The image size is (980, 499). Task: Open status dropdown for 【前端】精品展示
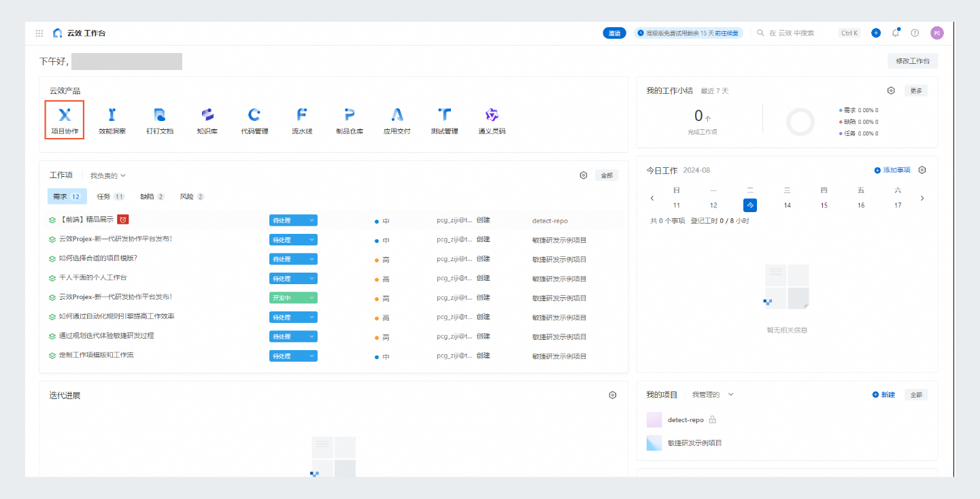point(293,220)
